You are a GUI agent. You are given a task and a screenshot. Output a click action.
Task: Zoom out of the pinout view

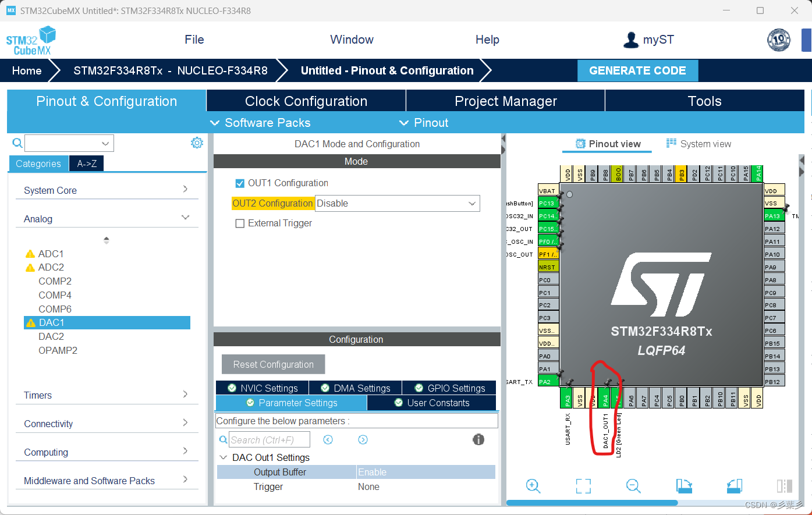(x=633, y=486)
